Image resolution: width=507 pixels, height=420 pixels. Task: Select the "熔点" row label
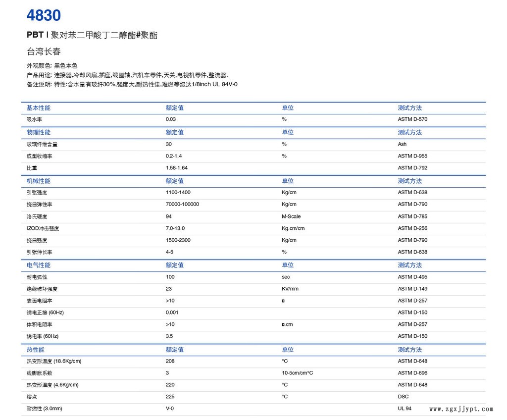coord(32,397)
